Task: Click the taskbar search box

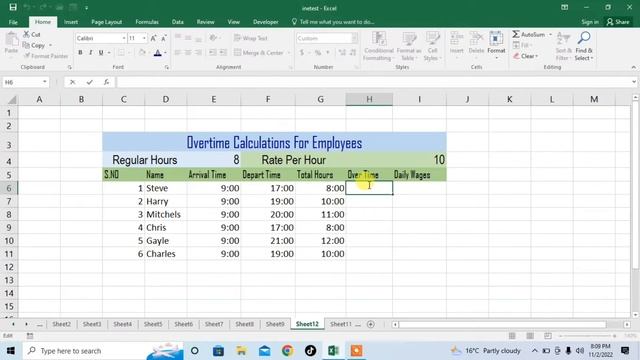Action: point(103,351)
